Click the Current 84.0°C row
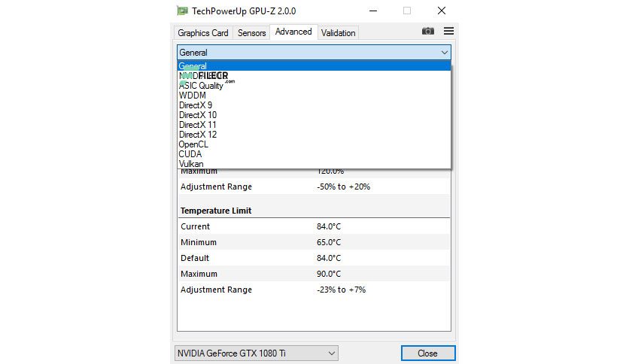Viewport: 629px width, 364px height. [x=314, y=226]
